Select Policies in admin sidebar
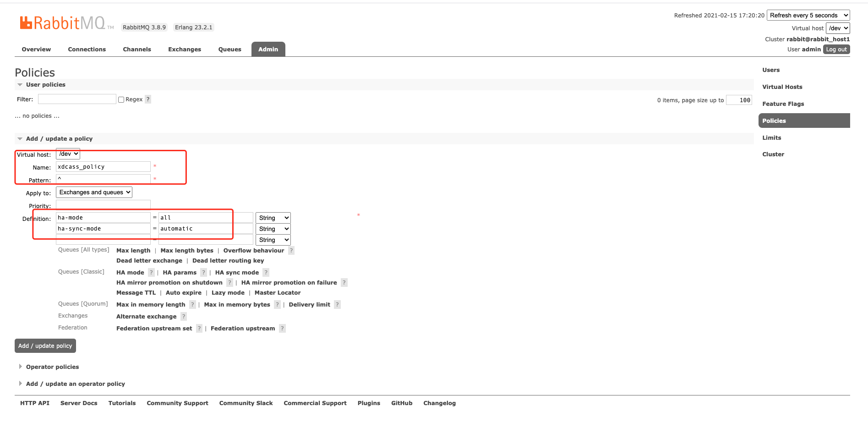 [804, 121]
